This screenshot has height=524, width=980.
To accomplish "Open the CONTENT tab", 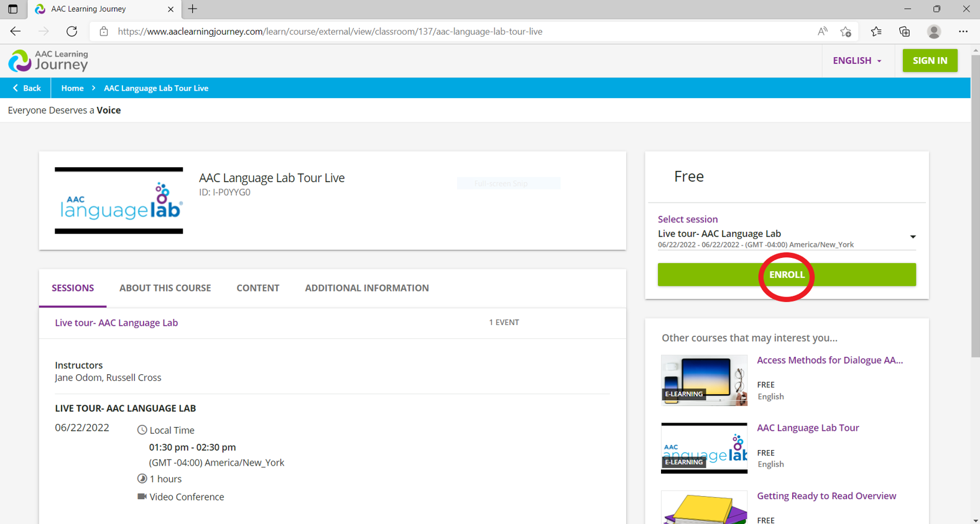I will click(x=257, y=288).
